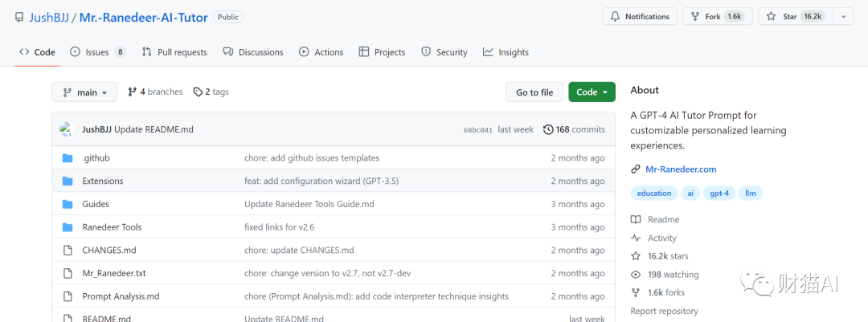Image resolution: width=868 pixels, height=322 pixels.
Task: Click the eye icon beside 198 watching
Action: click(x=636, y=275)
